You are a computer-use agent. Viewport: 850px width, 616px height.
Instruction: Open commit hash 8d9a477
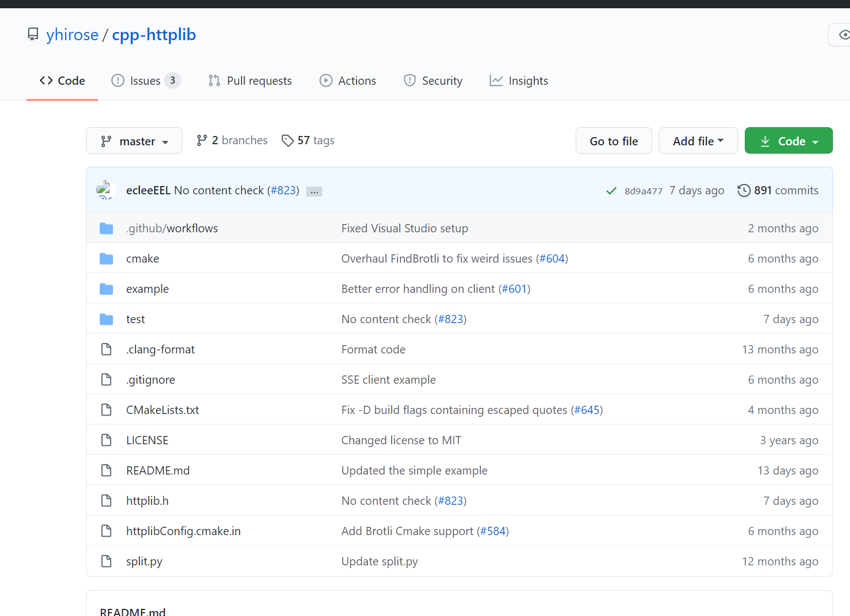point(643,191)
